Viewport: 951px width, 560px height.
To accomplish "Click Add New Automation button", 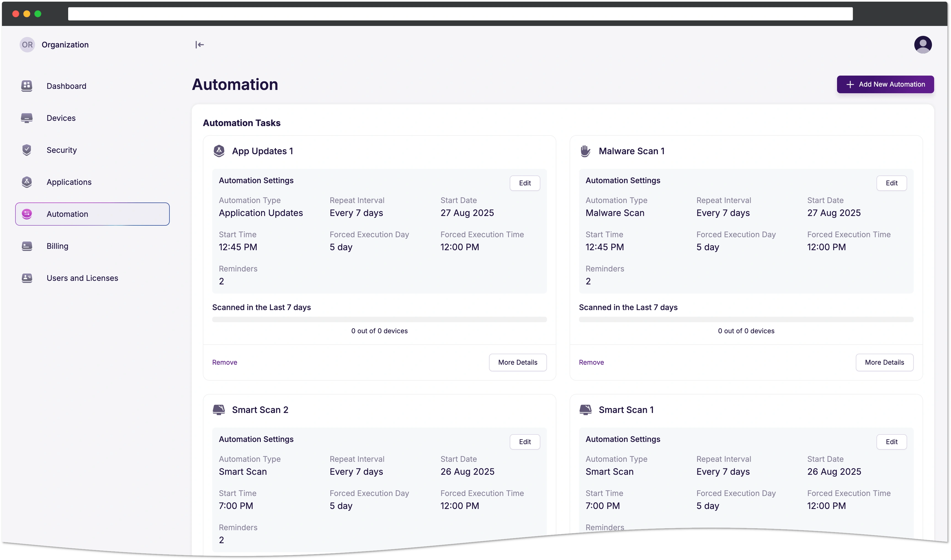I will tap(885, 84).
